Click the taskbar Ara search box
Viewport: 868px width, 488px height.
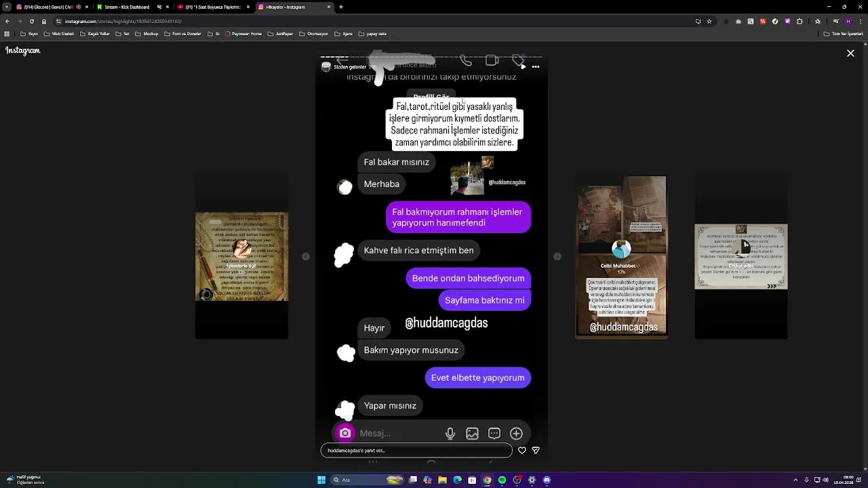tap(367, 480)
